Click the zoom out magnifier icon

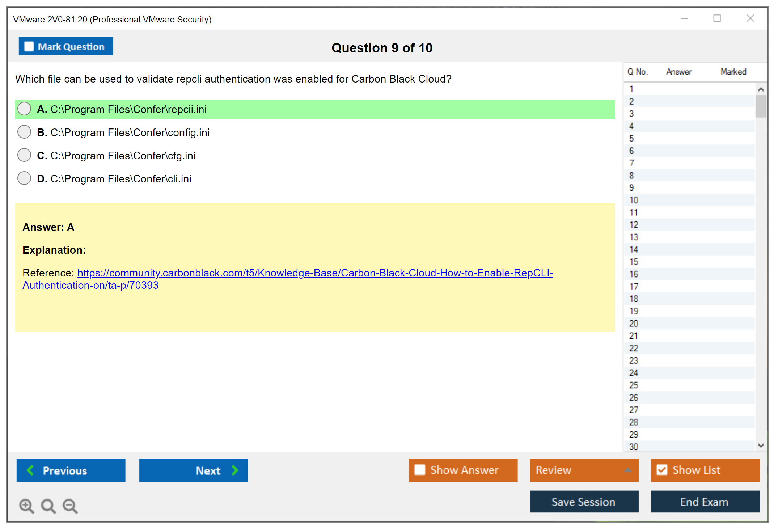[x=70, y=506]
